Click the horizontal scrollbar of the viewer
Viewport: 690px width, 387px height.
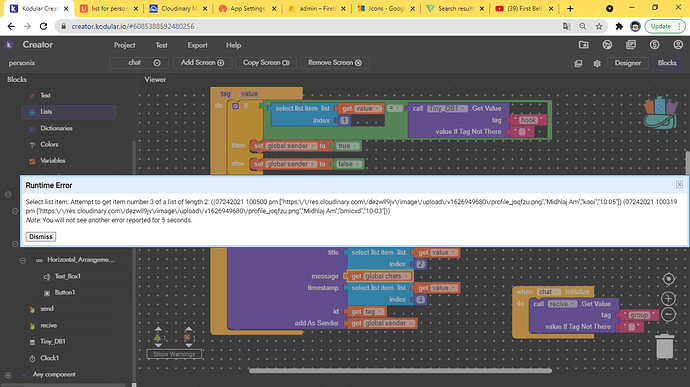tap(400, 371)
